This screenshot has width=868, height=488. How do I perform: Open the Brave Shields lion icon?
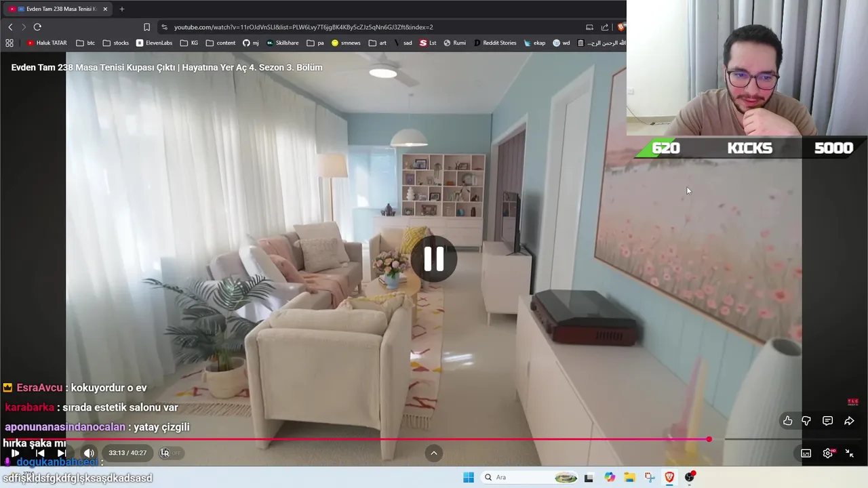[620, 27]
